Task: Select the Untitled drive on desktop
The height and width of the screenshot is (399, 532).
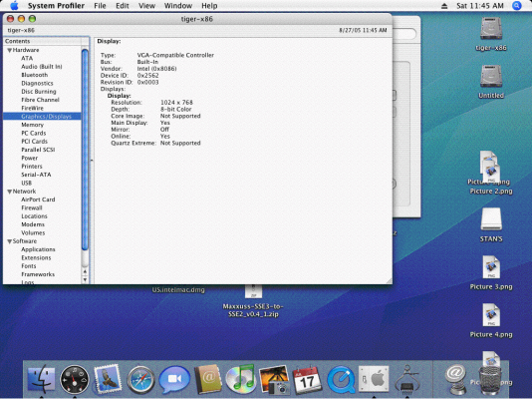Action: point(491,77)
